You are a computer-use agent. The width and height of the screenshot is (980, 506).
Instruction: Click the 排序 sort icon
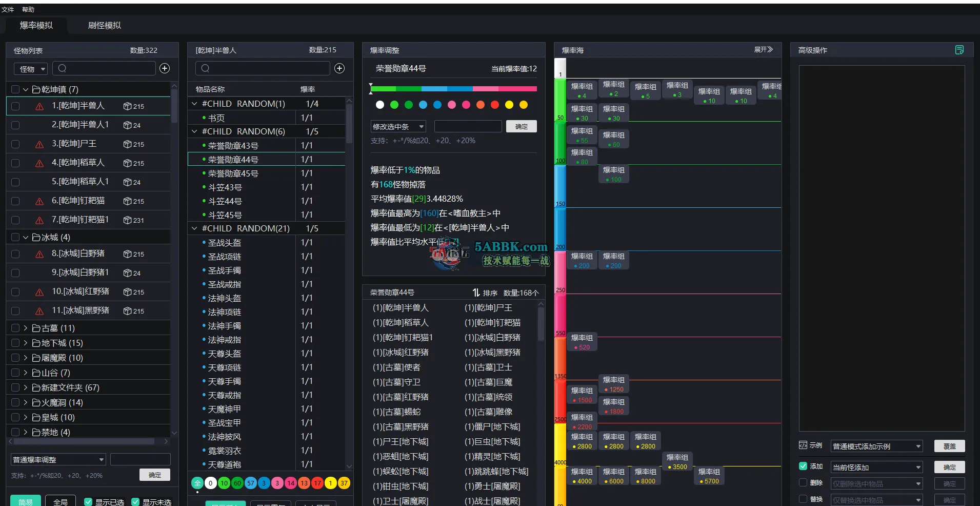tap(476, 293)
